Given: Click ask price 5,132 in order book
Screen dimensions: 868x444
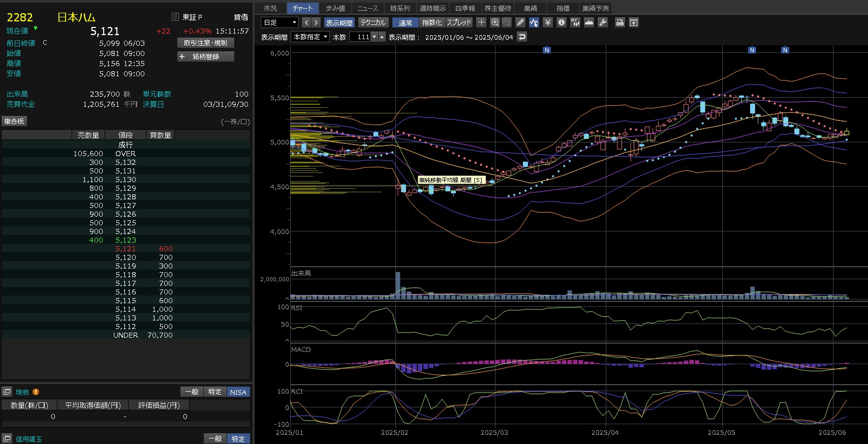Looking at the screenshot, I should click(x=126, y=162).
